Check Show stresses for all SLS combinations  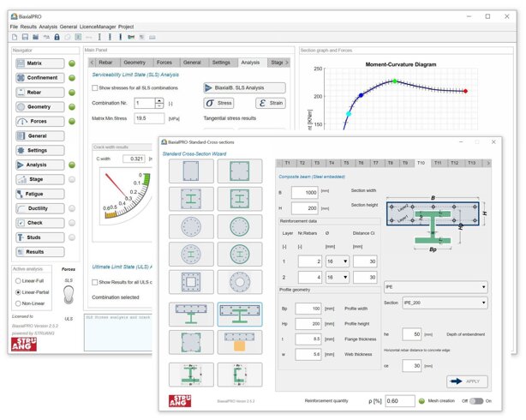95,87
